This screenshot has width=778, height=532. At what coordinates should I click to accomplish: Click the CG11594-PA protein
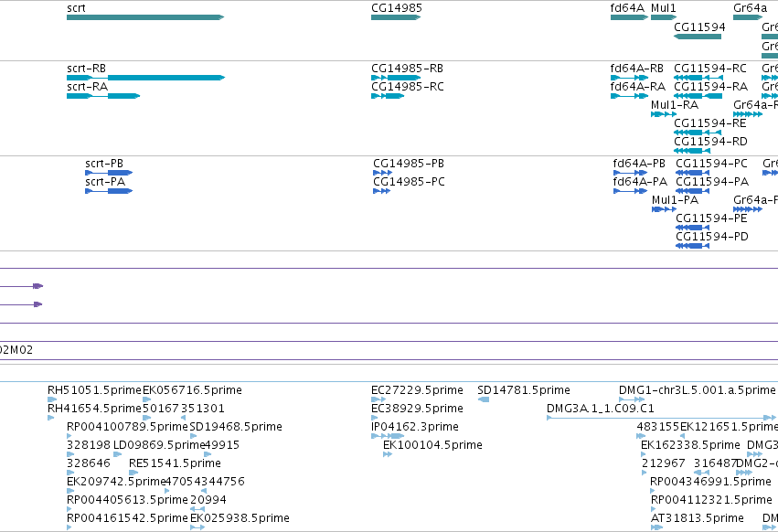tap(692, 191)
